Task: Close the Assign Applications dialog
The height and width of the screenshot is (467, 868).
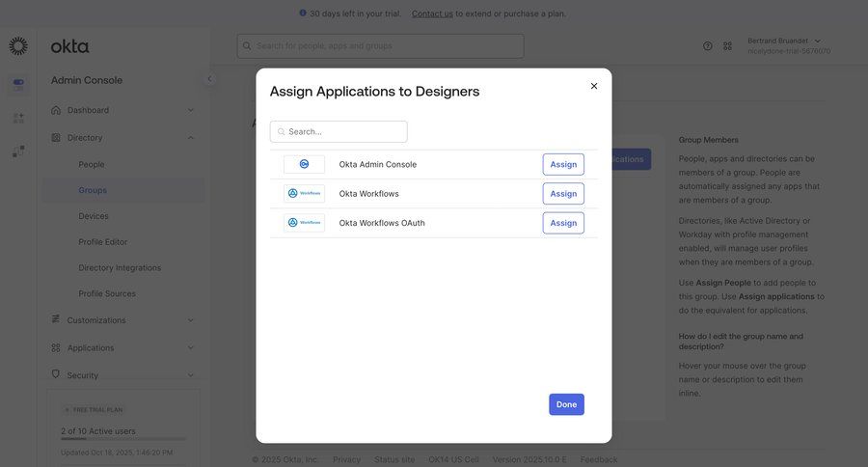Action: tap(594, 86)
